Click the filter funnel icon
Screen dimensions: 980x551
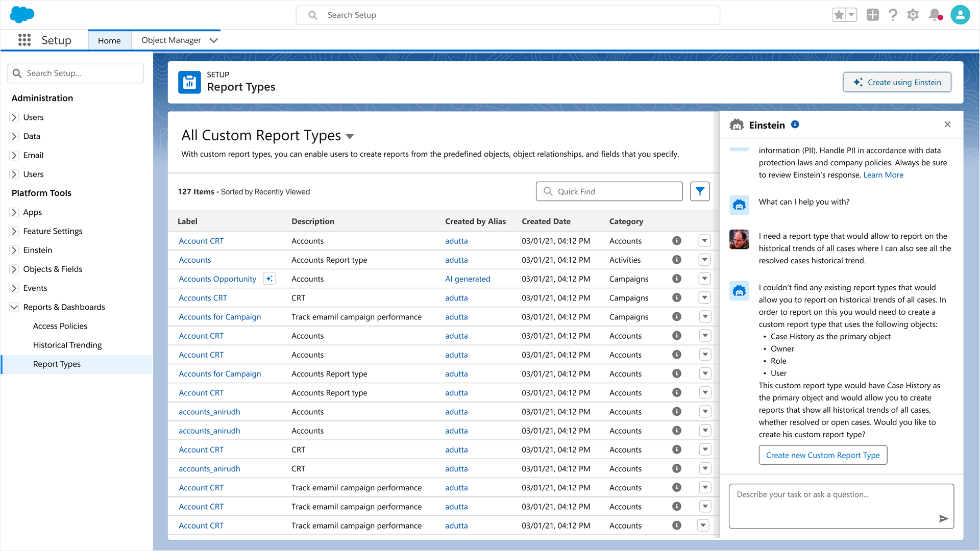pyautogui.click(x=700, y=191)
